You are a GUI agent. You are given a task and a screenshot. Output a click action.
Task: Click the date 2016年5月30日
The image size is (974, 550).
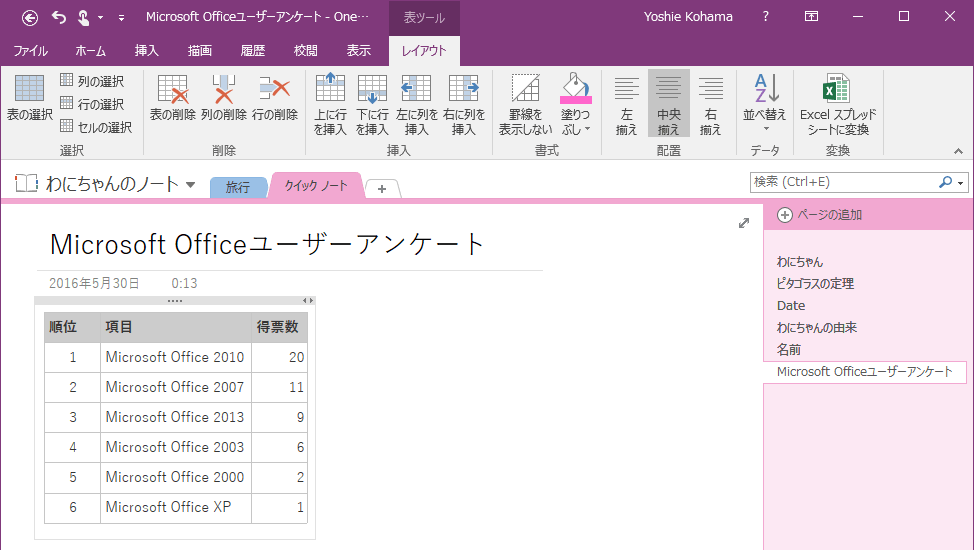click(x=94, y=283)
